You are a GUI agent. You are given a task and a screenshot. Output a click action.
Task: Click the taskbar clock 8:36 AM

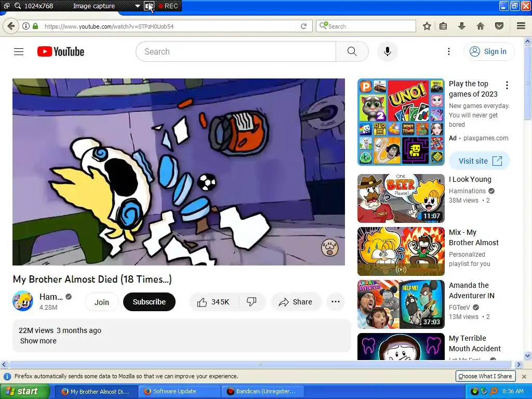pyautogui.click(x=513, y=392)
